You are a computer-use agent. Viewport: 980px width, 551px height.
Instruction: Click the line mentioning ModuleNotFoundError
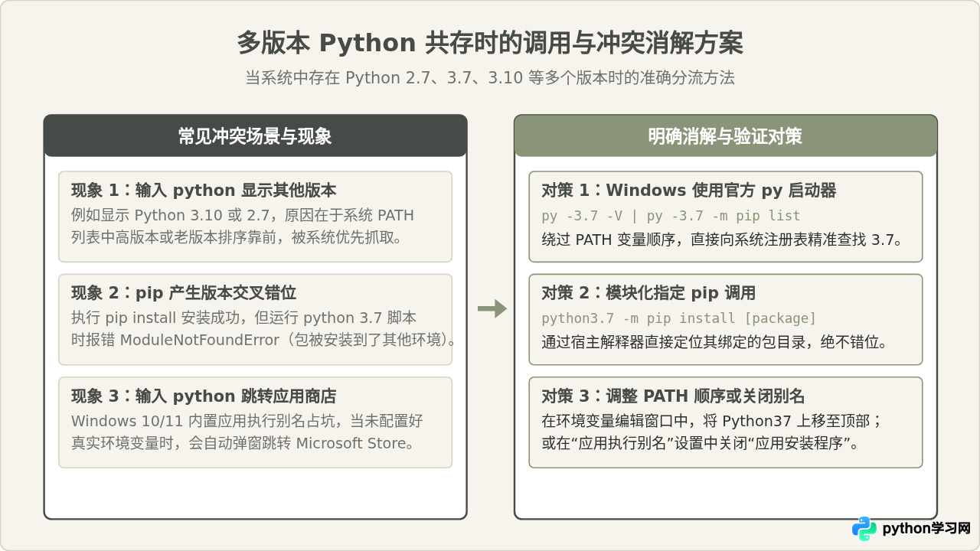263,340
